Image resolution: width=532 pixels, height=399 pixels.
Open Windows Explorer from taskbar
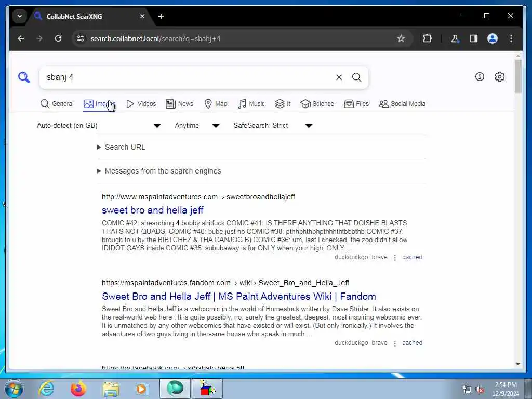point(111,389)
